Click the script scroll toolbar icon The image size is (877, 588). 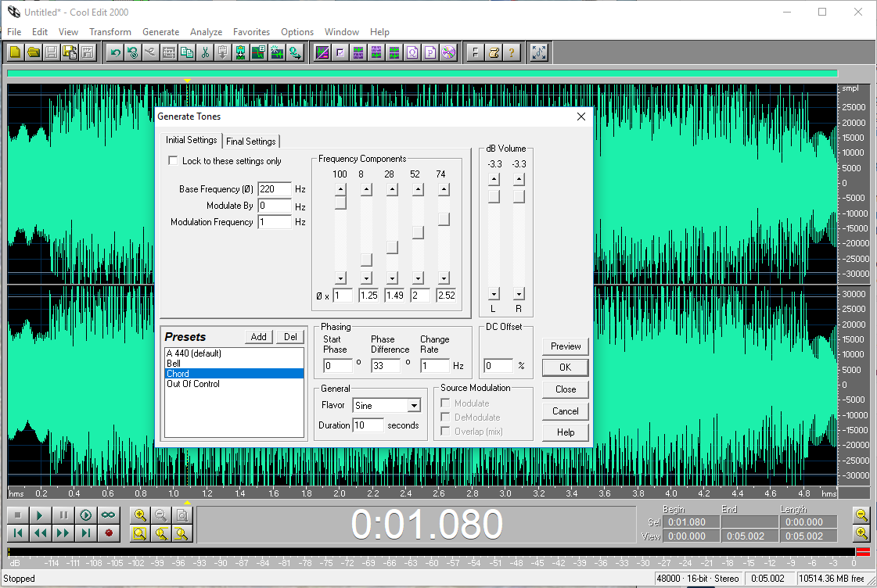(494, 52)
